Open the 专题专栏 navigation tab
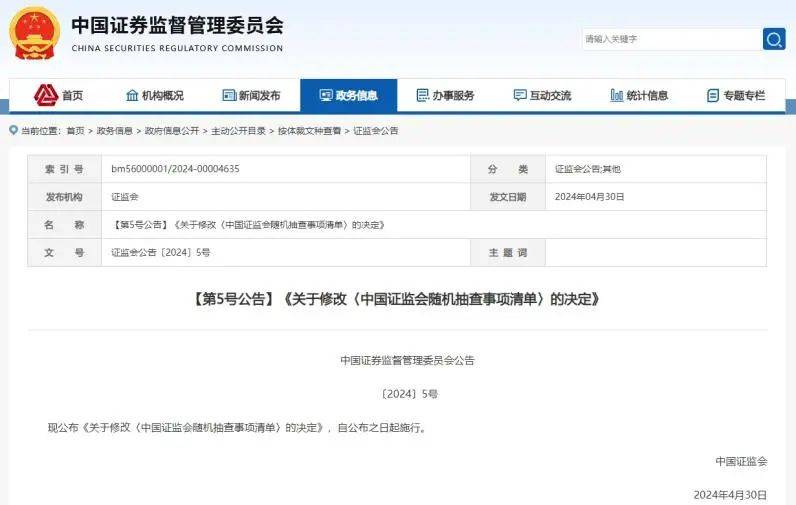Screen dimensions: 796x505 coord(736,95)
